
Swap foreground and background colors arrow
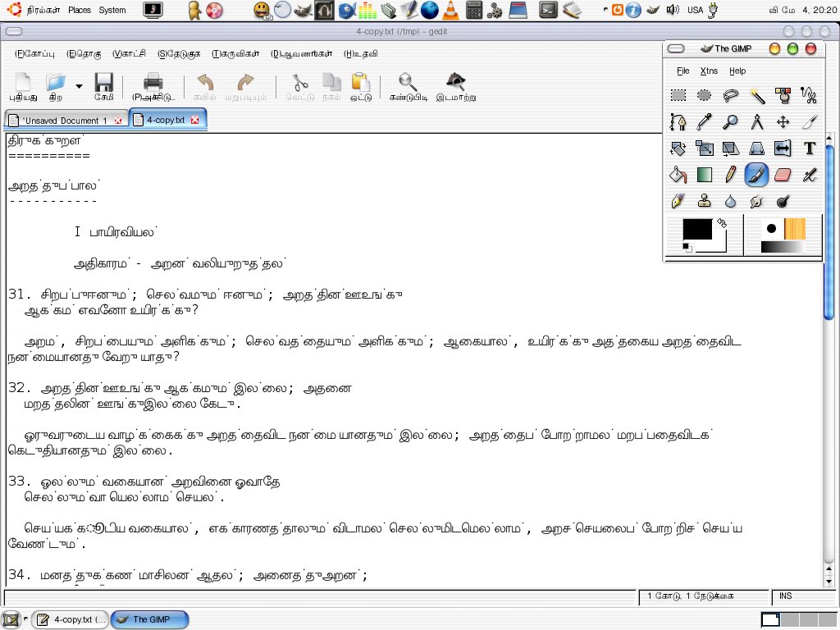coord(722,223)
